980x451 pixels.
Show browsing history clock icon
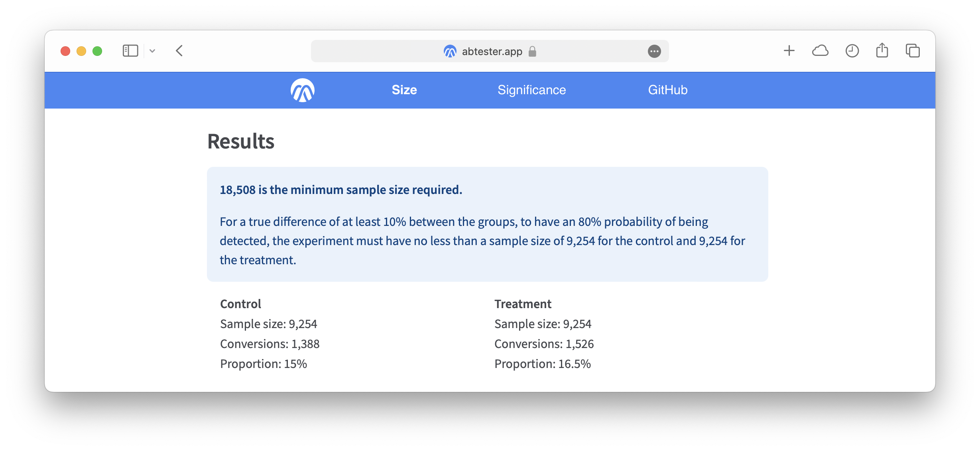click(852, 51)
